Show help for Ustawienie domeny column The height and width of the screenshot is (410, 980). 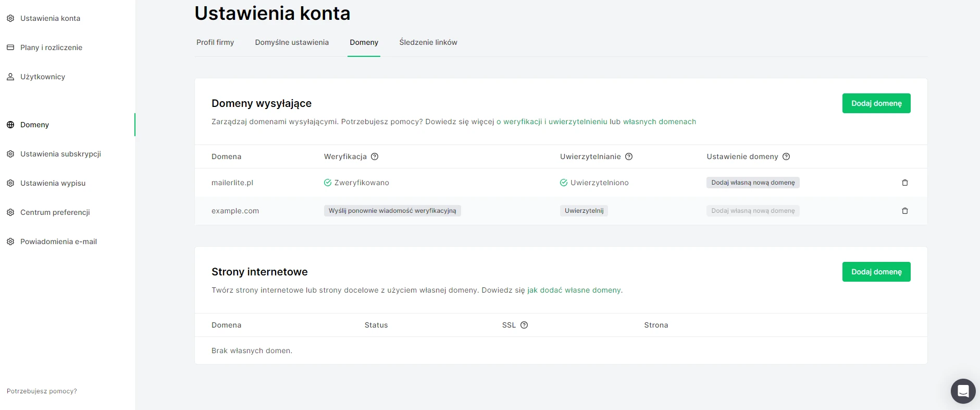[786, 156]
